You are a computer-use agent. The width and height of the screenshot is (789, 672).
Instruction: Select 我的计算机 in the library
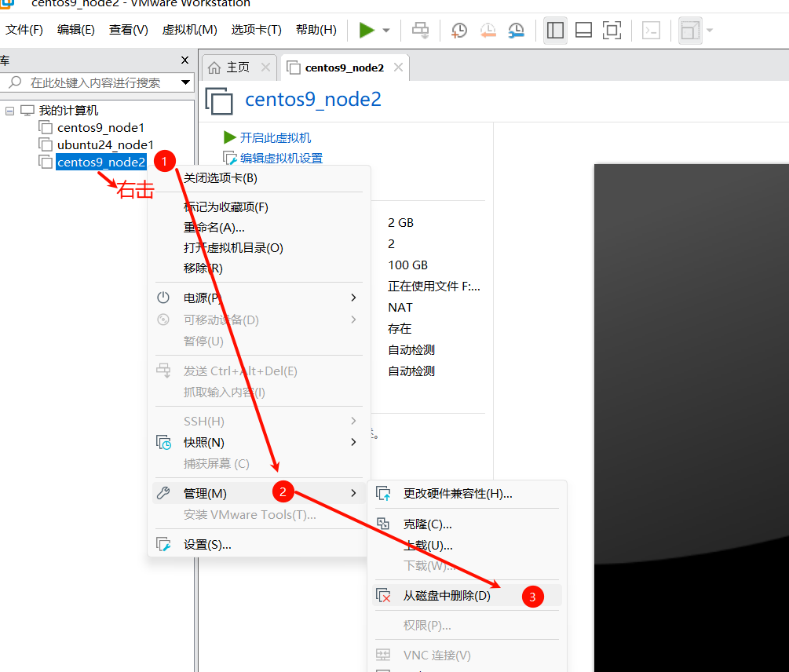coord(68,111)
